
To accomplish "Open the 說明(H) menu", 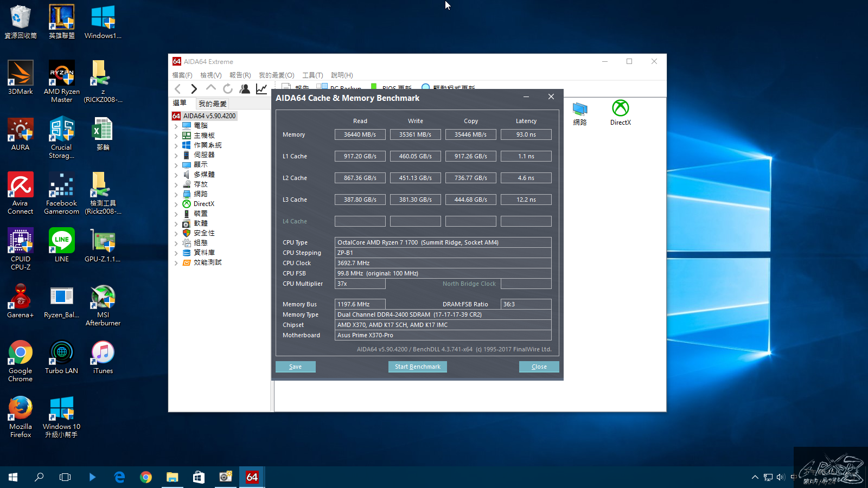I will tap(342, 75).
